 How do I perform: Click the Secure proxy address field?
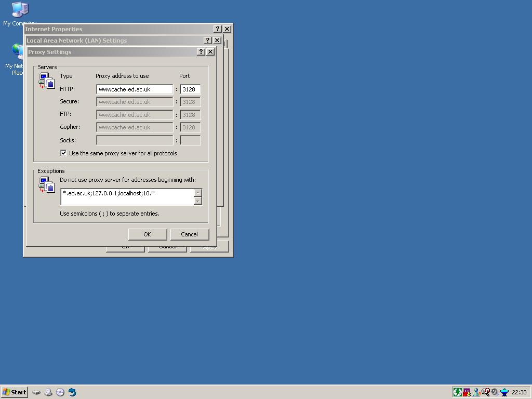135,102
